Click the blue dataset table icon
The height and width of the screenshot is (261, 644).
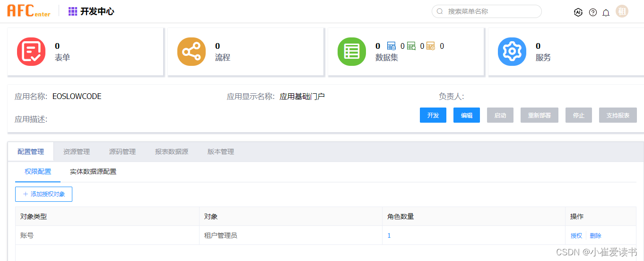tap(392, 46)
